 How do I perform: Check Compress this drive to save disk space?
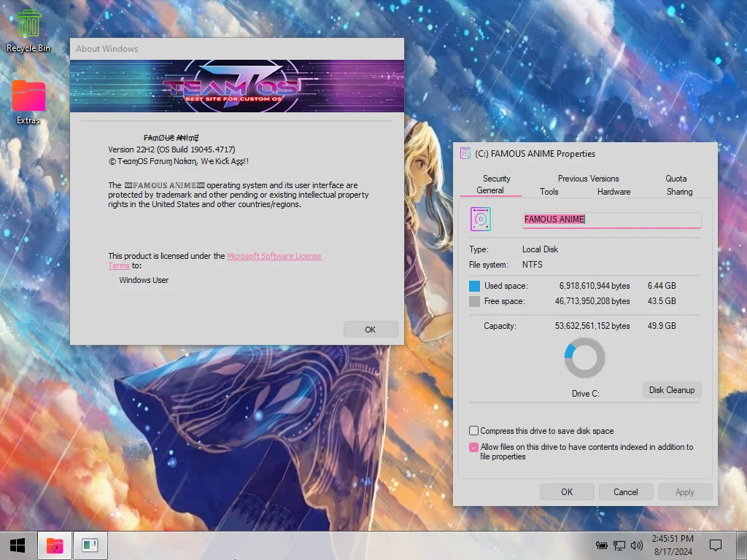pos(473,430)
